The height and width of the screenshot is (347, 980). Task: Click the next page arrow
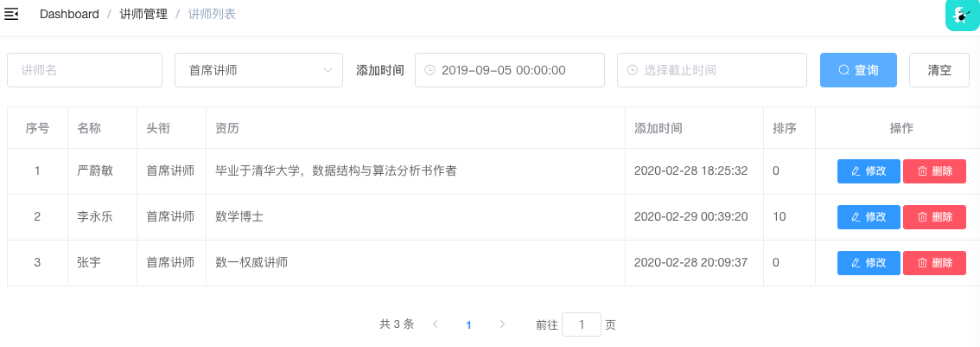pos(502,325)
